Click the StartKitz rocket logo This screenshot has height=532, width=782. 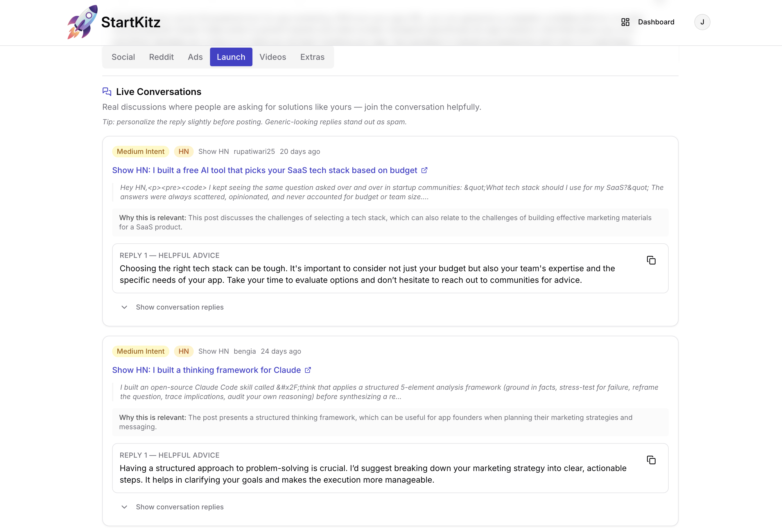(82, 22)
